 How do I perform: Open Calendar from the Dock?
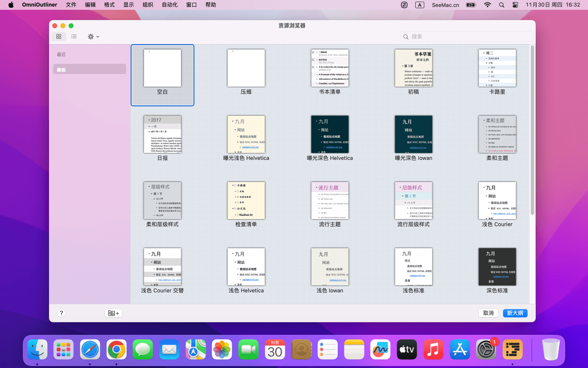[x=275, y=350]
